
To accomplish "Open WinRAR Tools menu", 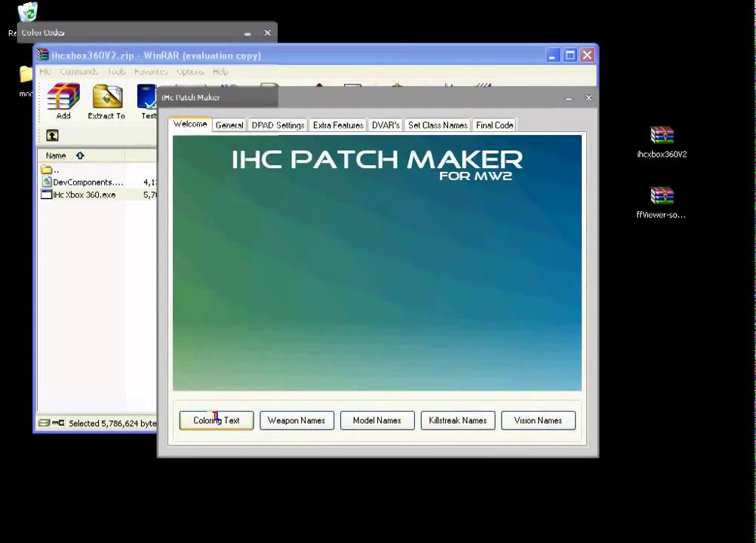I will coord(116,72).
